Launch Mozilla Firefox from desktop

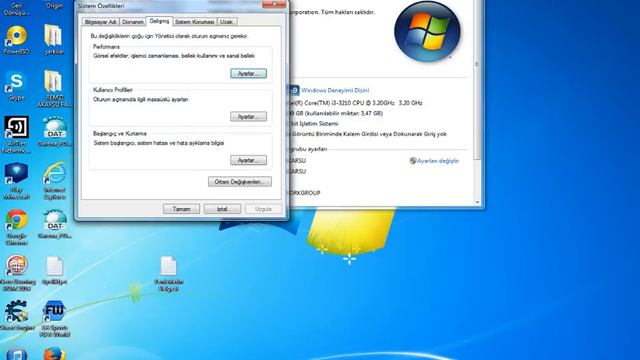[54, 354]
